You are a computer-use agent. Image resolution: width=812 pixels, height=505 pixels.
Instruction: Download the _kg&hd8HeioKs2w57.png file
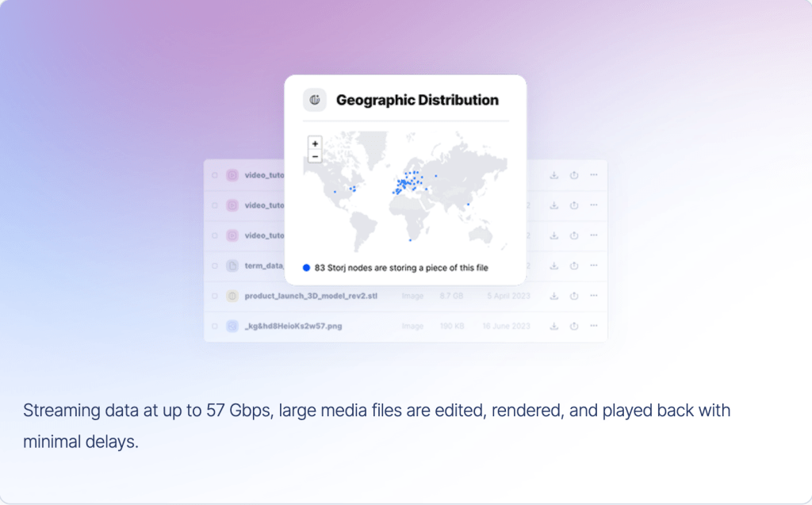[553, 326]
